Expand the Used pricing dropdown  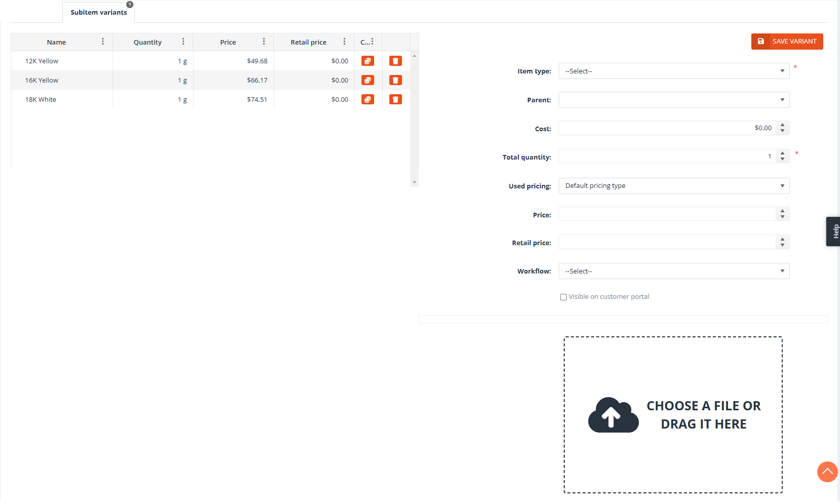(674, 186)
